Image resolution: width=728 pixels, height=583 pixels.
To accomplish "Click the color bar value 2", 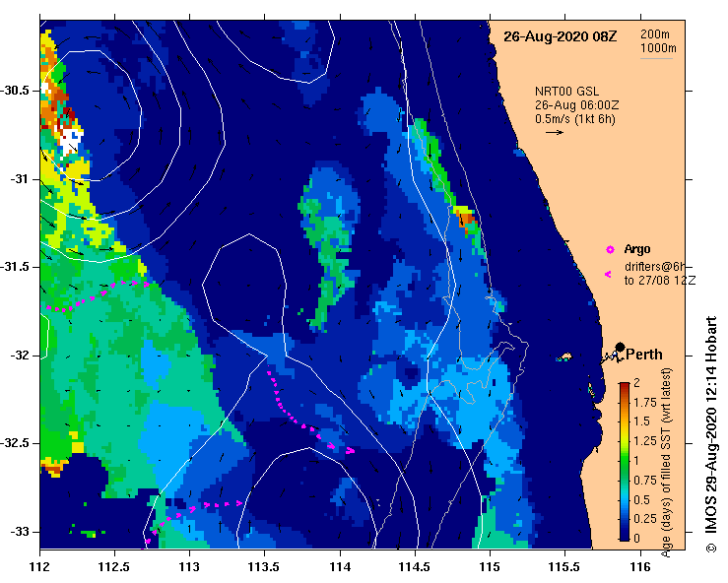I will 636,383.
